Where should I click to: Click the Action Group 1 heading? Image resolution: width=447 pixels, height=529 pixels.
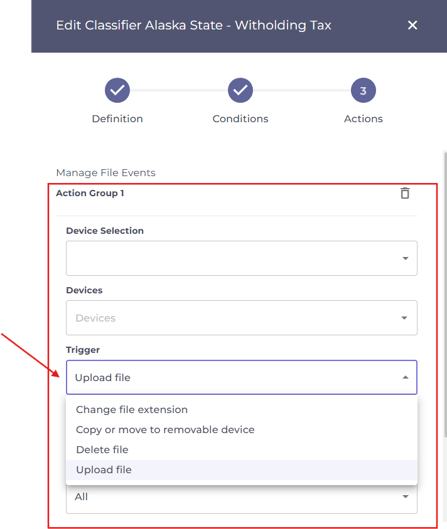pyautogui.click(x=90, y=193)
